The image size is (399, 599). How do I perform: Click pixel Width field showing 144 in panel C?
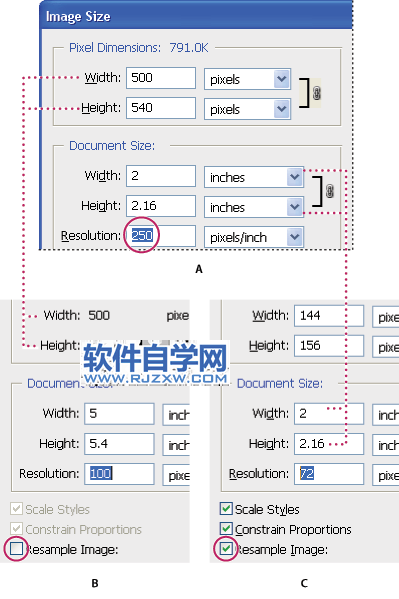329,316
